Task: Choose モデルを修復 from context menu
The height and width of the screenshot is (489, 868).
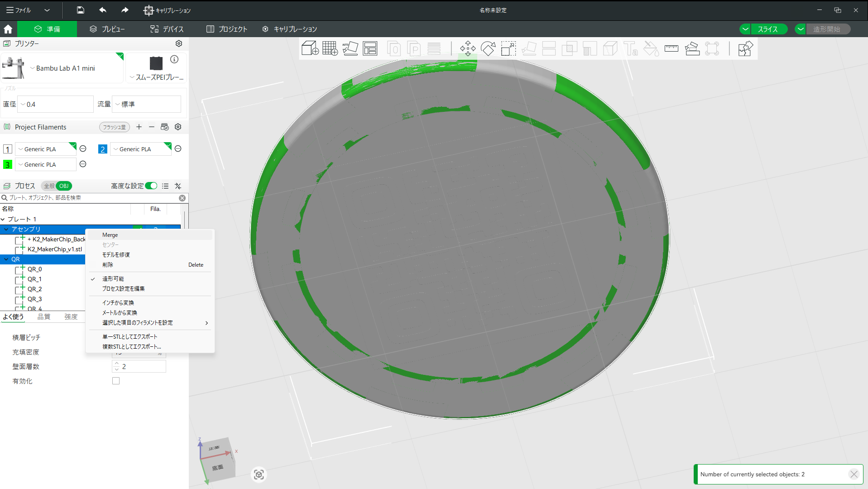Action: click(149, 255)
